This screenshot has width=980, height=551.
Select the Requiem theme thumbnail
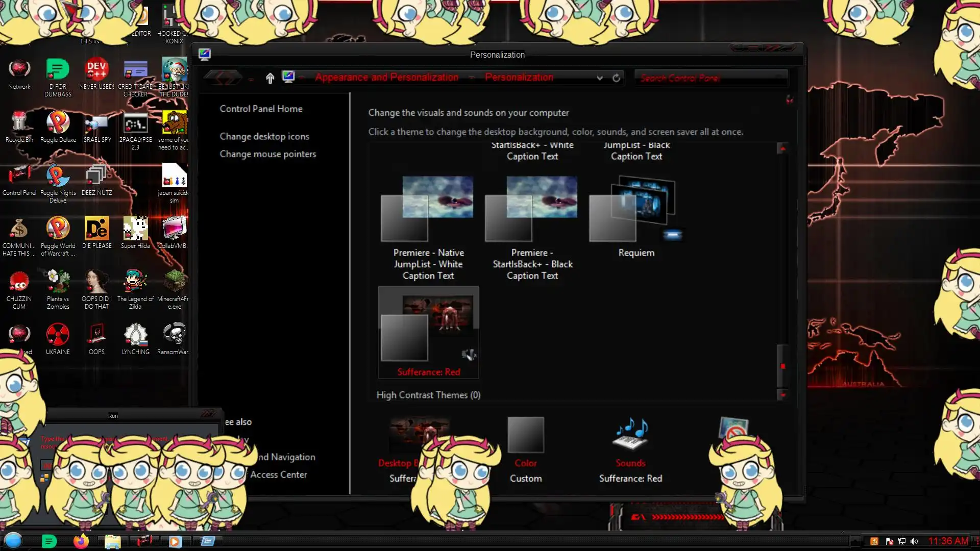[x=635, y=209]
